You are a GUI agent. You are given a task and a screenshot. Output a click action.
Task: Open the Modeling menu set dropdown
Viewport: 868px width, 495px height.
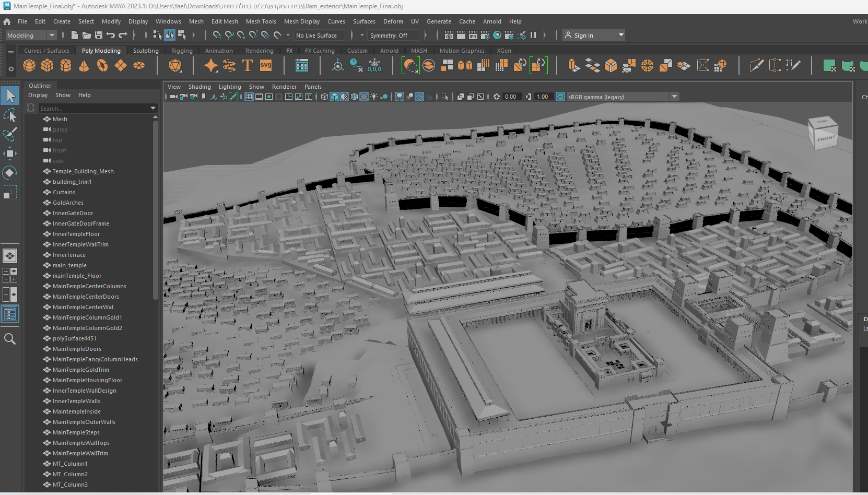click(51, 35)
